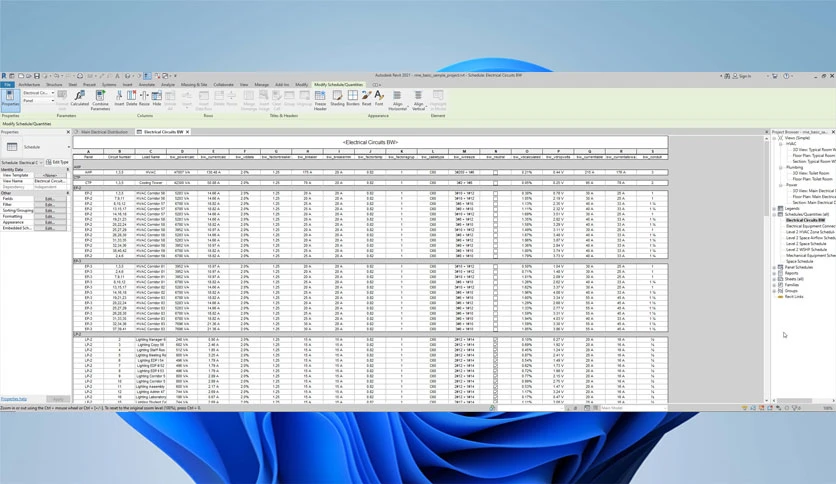Collapse the Views (Simple) tree node

coord(775,138)
